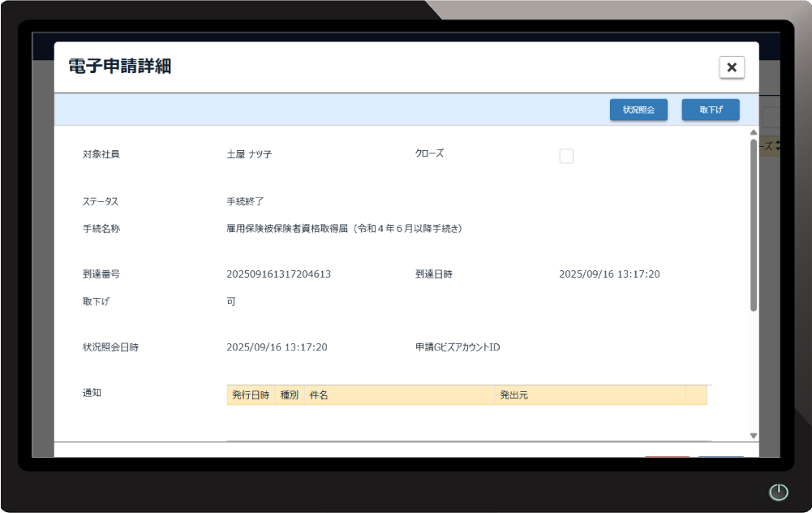
Task: Click the power icon on the device bezel
Action: (778, 492)
